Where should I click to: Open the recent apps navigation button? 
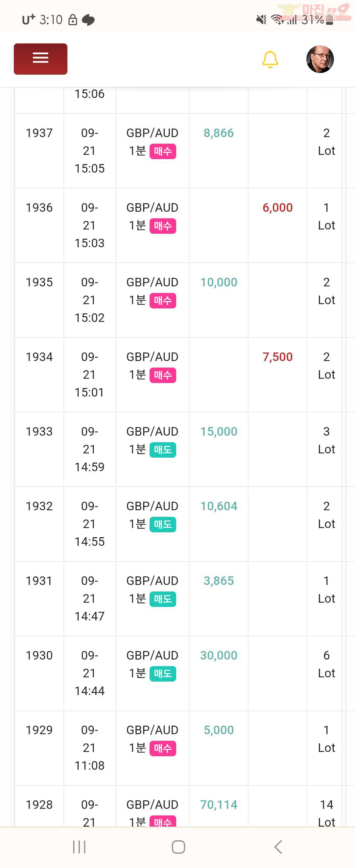[80, 847]
